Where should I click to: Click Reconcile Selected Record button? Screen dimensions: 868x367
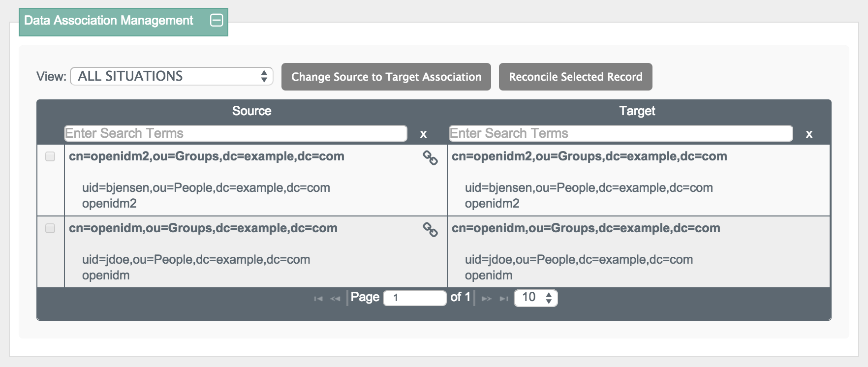click(x=576, y=77)
